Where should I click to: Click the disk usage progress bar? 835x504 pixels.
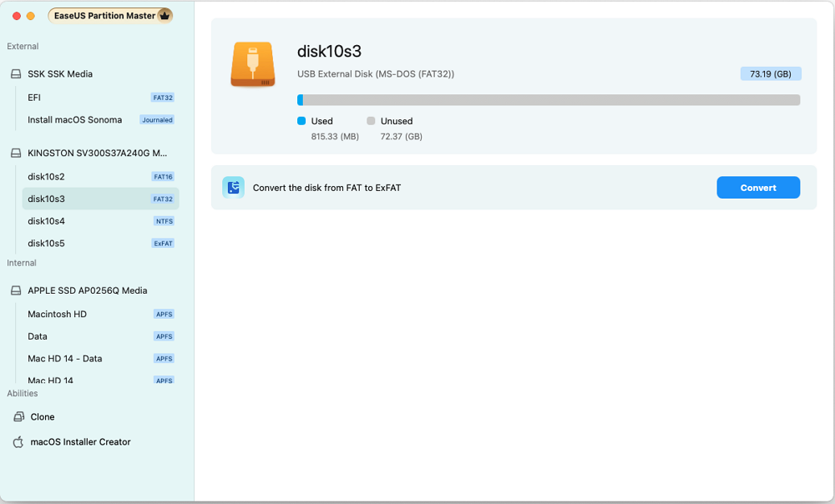point(549,100)
